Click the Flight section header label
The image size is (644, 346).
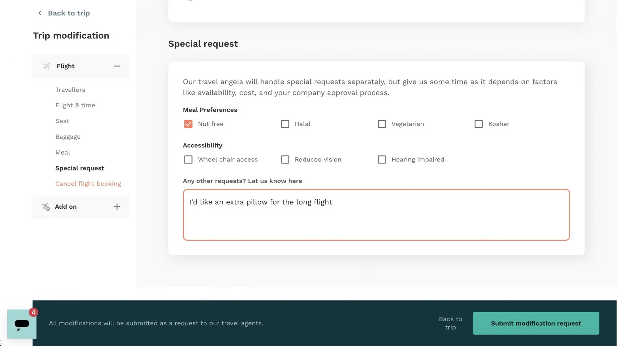65,66
